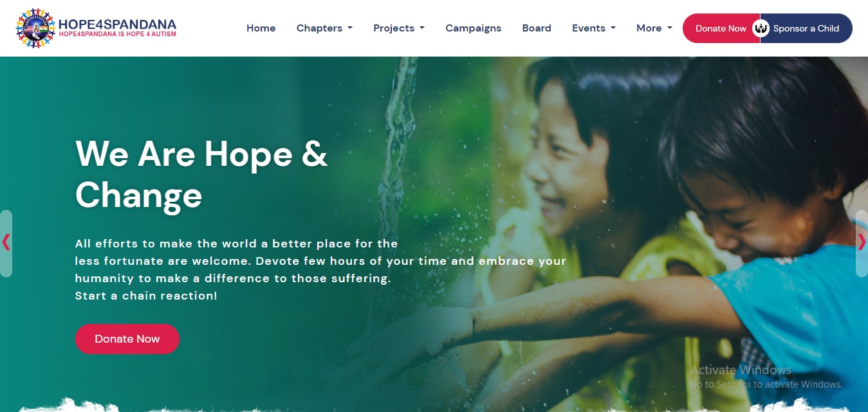Expand the Chapters dropdown menu
Screen dimensions: 868x412
coord(324,28)
